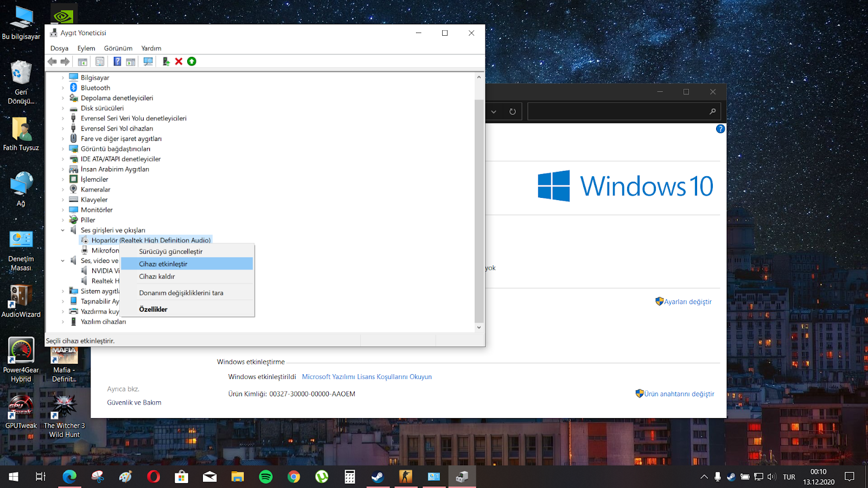Select the Klavyeler tree item
Screen dimensions: 868x488
click(94, 200)
